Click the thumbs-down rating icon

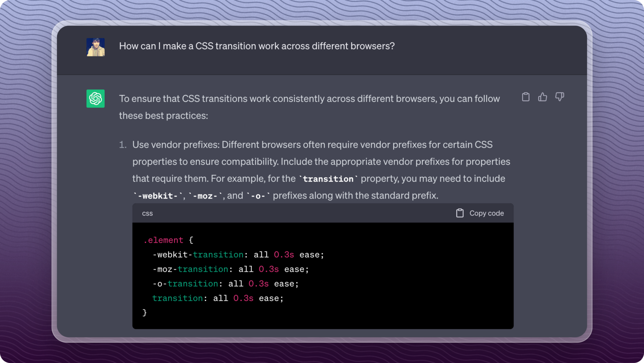click(x=560, y=97)
